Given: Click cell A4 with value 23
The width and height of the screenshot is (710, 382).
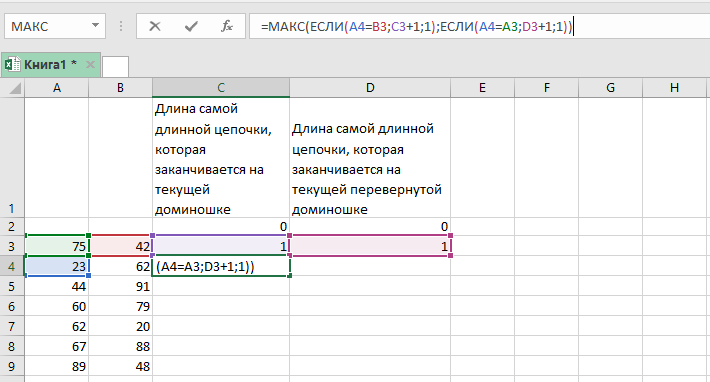Looking at the screenshot, I should [57, 266].
